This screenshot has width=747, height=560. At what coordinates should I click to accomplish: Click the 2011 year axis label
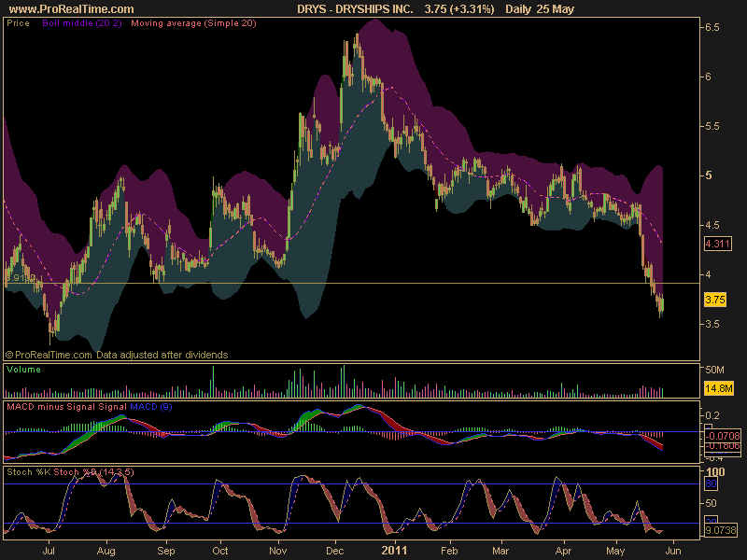click(394, 551)
